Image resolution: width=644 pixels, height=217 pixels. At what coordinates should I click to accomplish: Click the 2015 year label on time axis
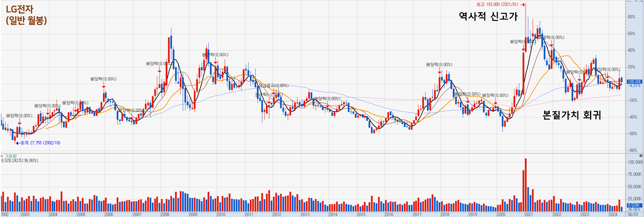(361, 214)
